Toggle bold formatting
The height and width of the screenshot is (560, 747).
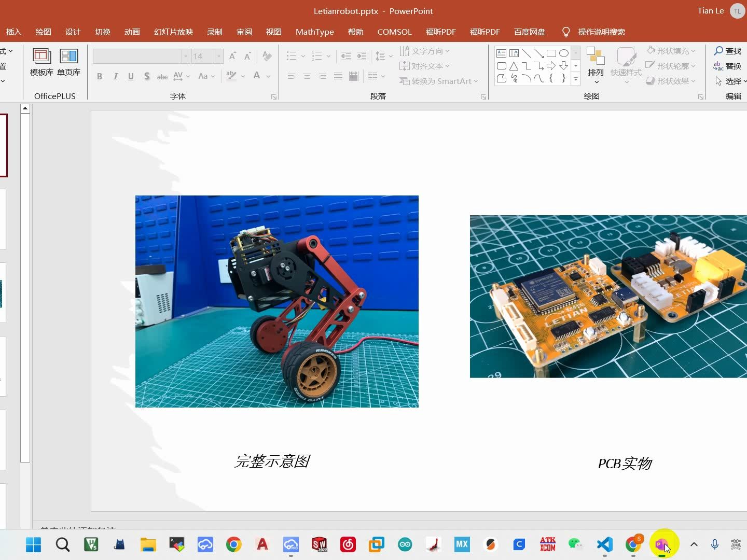click(x=100, y=76)
